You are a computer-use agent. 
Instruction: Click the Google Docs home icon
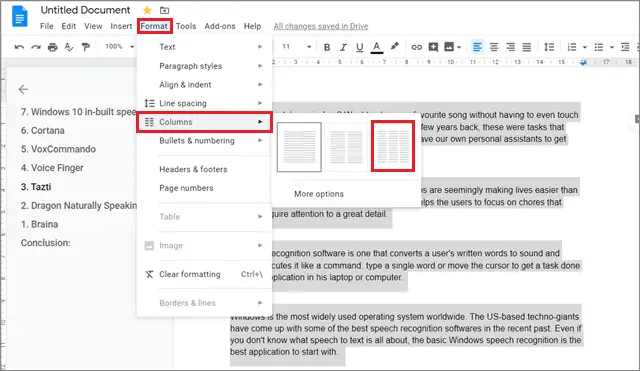click(x=20, y=16)
